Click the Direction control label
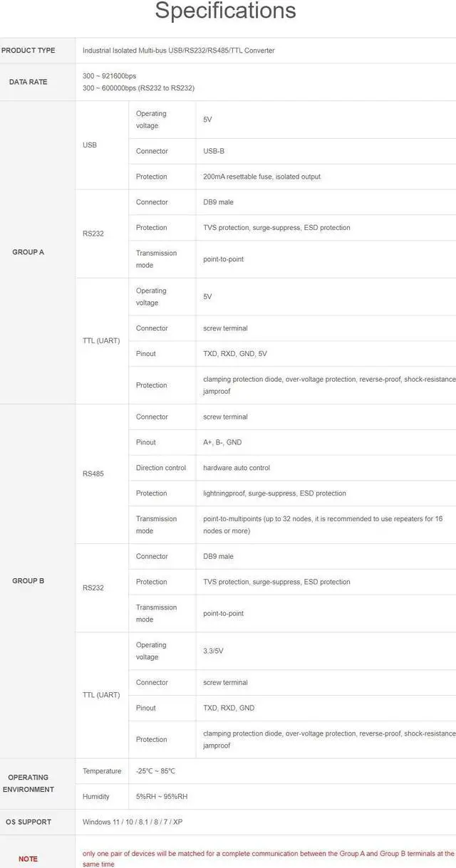The width and height of the screenshot is (456, 868). (x=161, y=468)
